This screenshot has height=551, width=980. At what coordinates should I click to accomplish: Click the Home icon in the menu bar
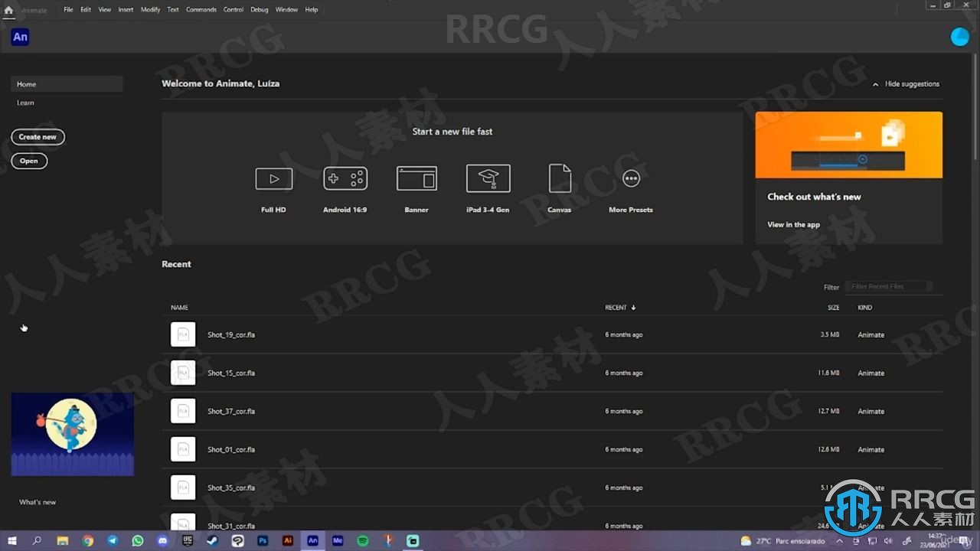[8, 10]
